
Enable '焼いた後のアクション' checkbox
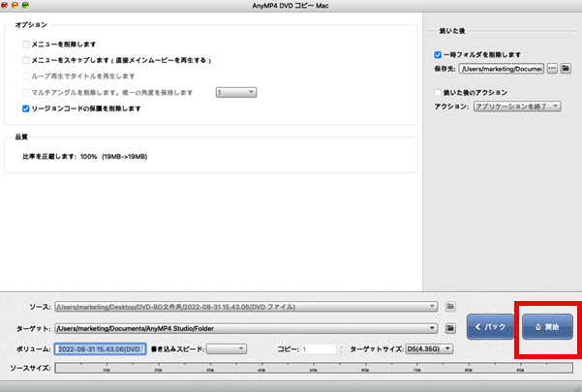[438, 92]
